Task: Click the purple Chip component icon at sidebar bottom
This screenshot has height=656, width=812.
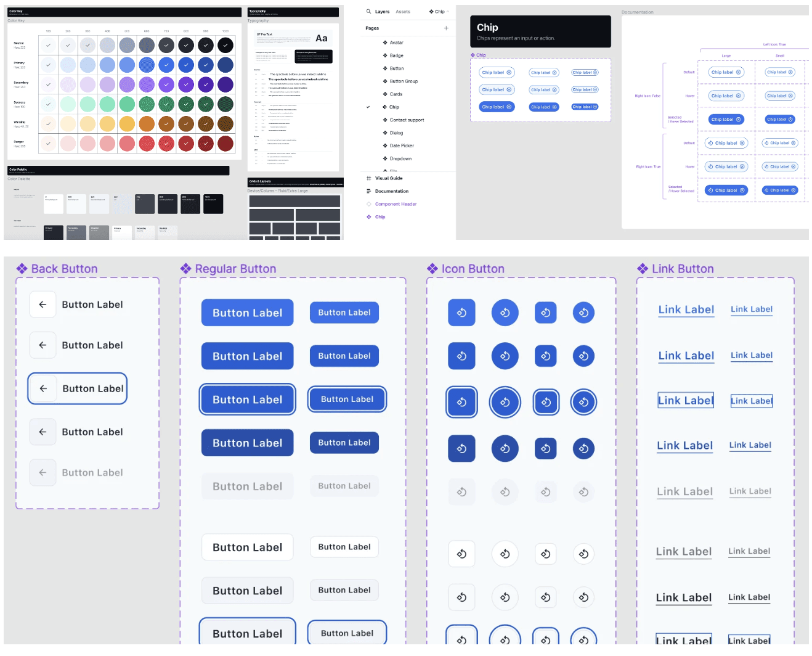Action: (x=368, y=216)
